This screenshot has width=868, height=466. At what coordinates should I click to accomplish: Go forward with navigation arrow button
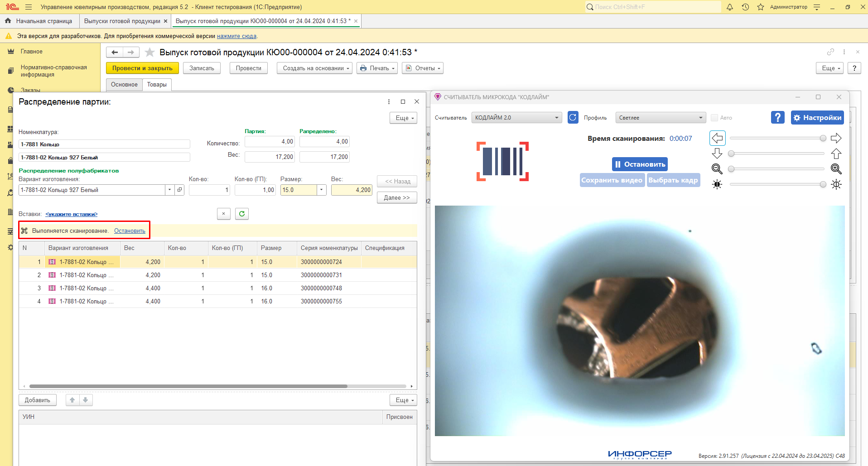tap(131, 52)
